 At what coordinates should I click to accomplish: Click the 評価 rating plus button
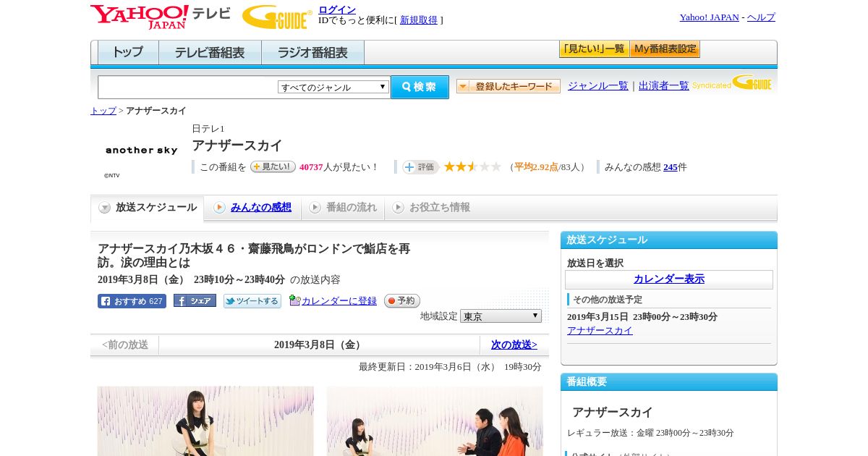pyautogui.click(x=420, y=167)
